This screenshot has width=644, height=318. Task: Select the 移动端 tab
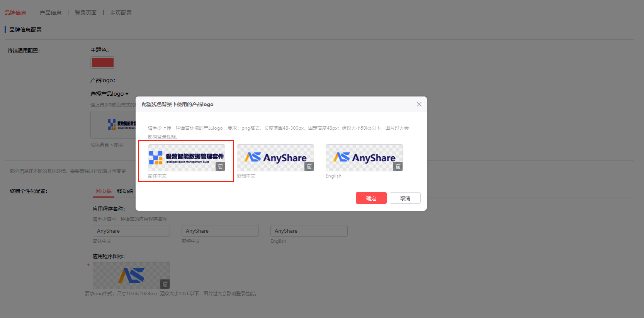[x=125, y=191]
